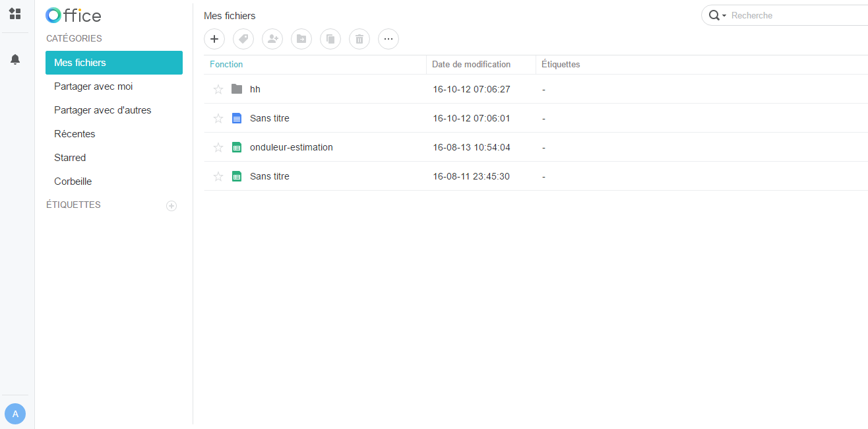The image size is (868, 429).
Task: Click the hh folder icon
Action: pos(237,89)
